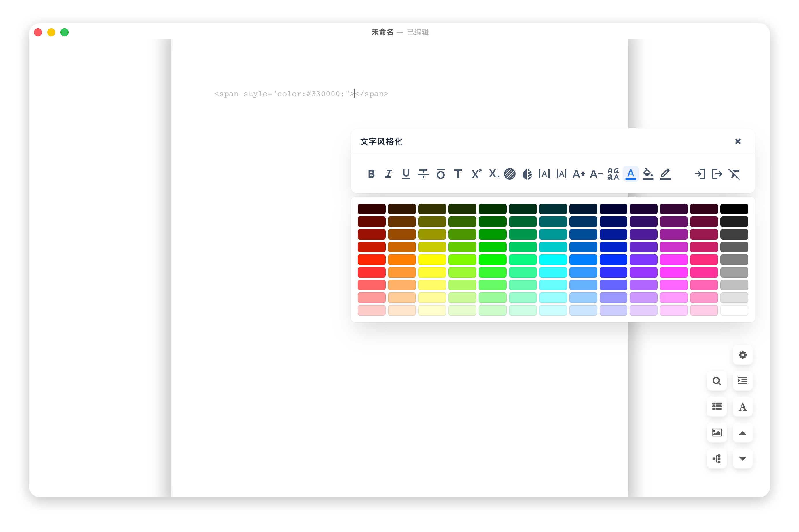
Task: Apply overline formatting (O with bar)
Action: pyautogui.click(x=441, y=174)
